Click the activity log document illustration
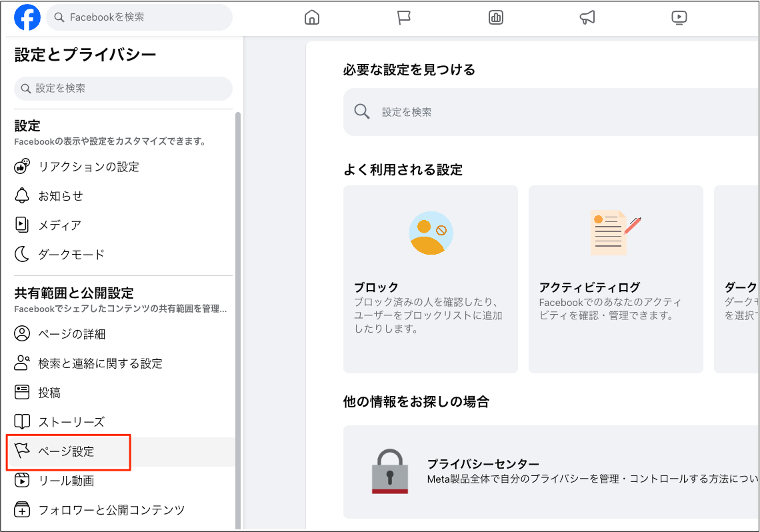 click(615, 233)
